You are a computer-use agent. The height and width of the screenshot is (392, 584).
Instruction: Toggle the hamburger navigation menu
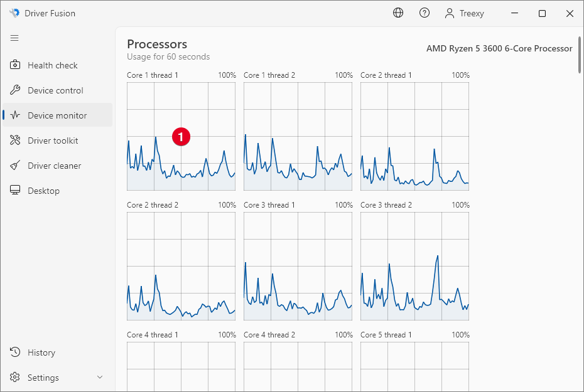pos(14,38)
